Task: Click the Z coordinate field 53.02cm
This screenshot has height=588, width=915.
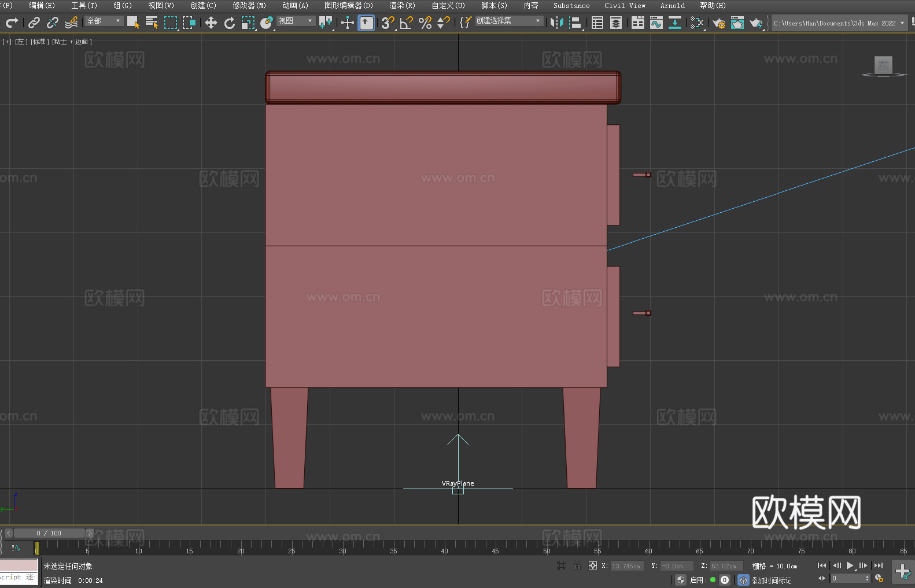Action: click(726, 566)
